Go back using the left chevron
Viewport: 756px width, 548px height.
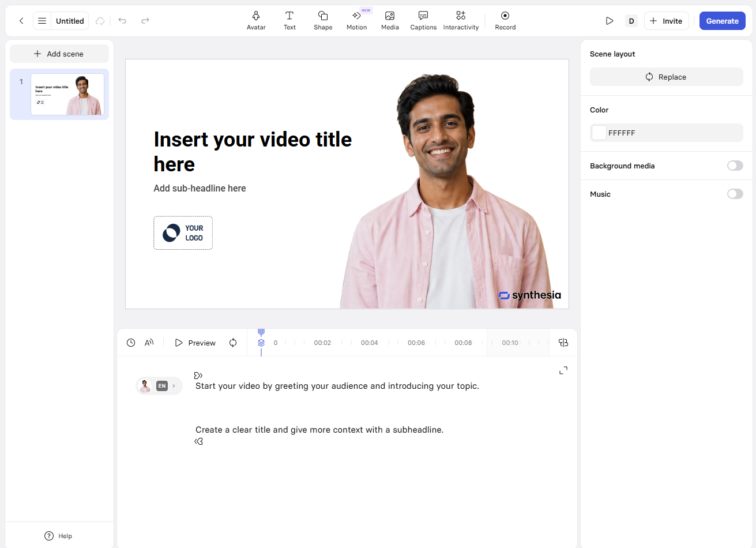click(21, 21)
